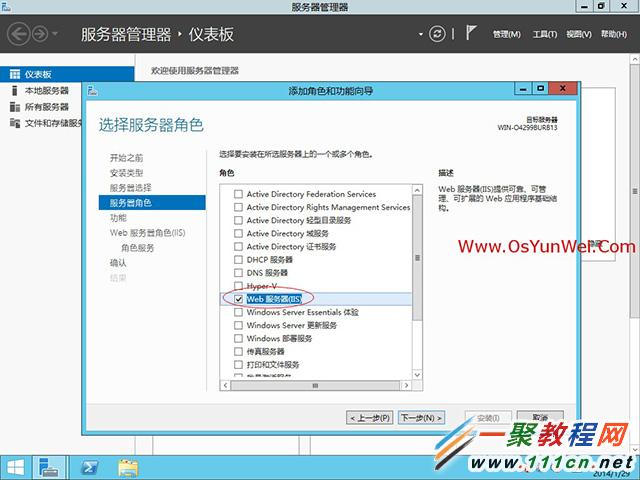Check Active Directory Federation Services role
640x480 pixels.
[238, 194]
